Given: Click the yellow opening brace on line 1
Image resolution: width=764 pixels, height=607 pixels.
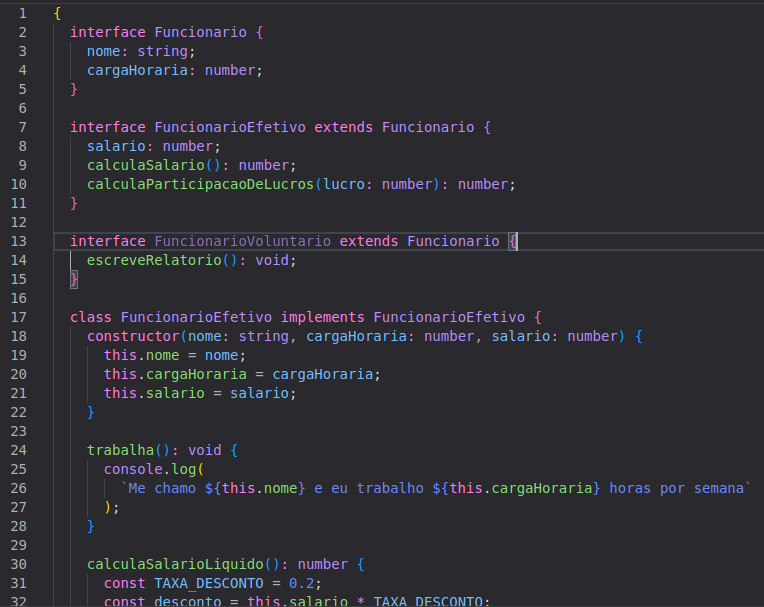Looking at the screenshot, I should [x=57, y=13].
